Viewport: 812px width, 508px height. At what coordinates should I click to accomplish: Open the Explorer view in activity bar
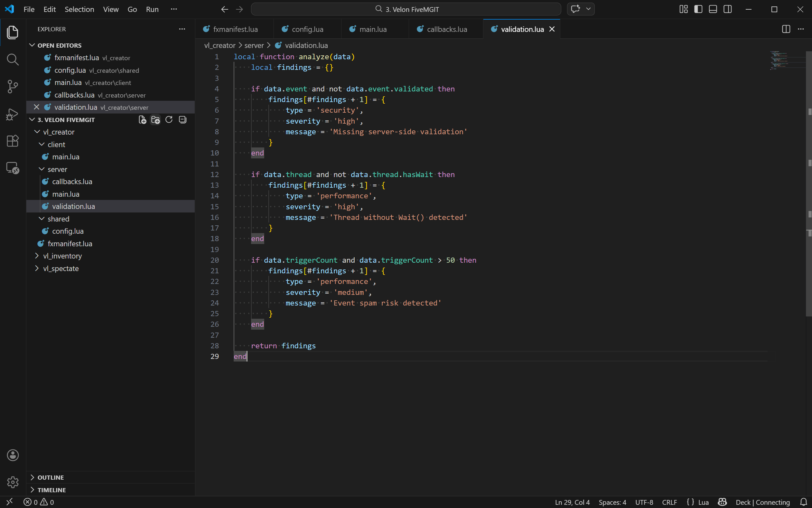click(13, 32)
